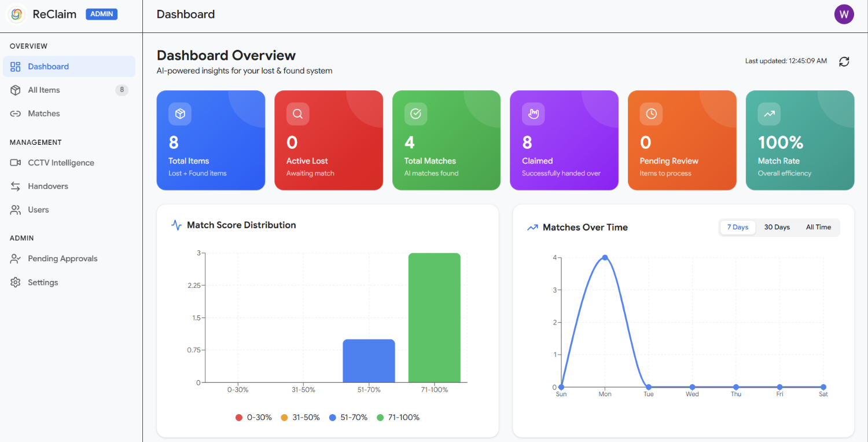Toggle the 71-100% green legend entry
The height and width of the screenshot is (442, 868).
pyautogui.click(x=398, y=417)
